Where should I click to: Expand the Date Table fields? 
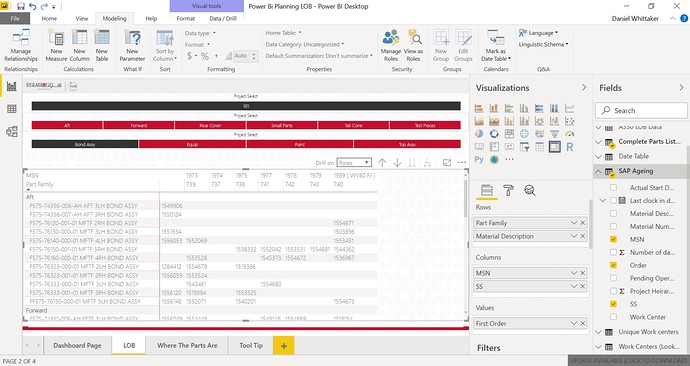point(598,157)
